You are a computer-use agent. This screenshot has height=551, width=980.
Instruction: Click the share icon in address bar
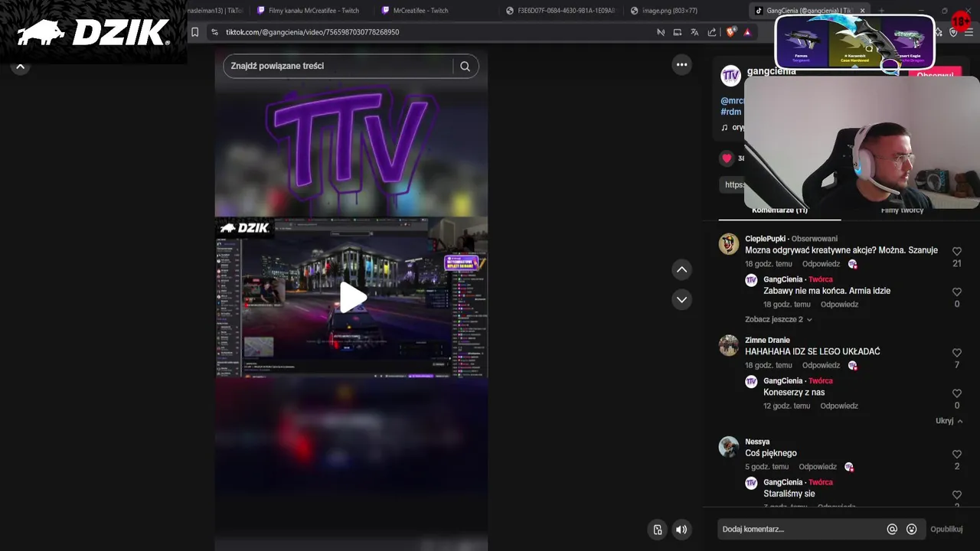[x=712, y=32]
